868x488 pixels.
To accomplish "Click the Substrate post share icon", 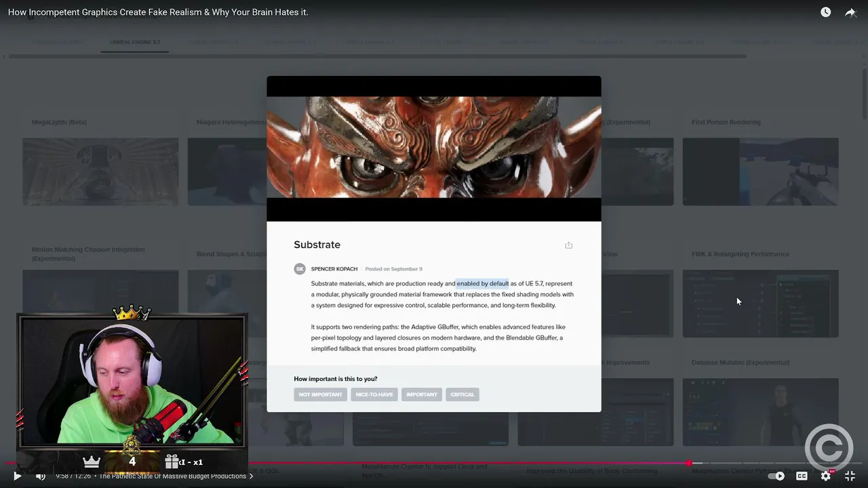I will click(x=569, y=245).
